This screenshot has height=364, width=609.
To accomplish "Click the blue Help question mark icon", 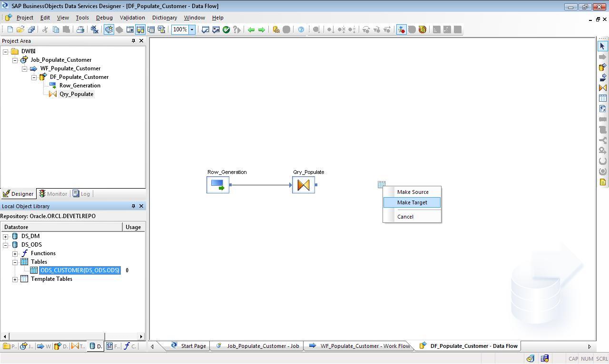I will pyautogui.click(x=301, y=29).
